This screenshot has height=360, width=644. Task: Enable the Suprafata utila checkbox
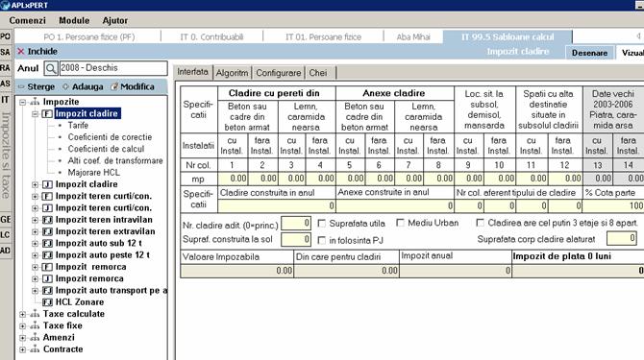pos(322,224)
